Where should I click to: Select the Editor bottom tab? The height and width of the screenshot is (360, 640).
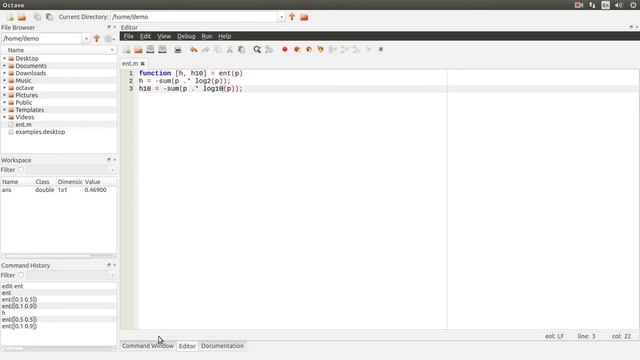click(187, 346)
